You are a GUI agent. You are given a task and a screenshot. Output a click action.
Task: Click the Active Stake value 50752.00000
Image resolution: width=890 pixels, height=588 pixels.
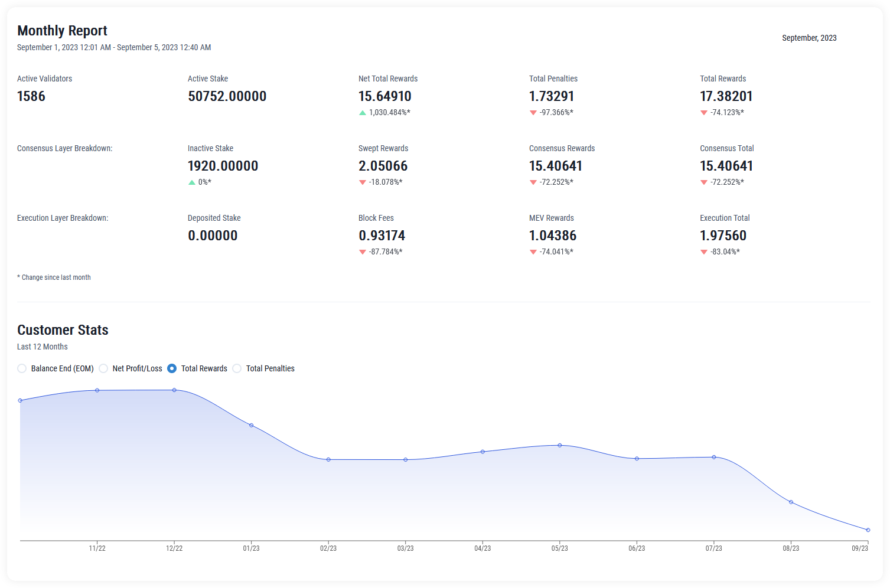227,96
